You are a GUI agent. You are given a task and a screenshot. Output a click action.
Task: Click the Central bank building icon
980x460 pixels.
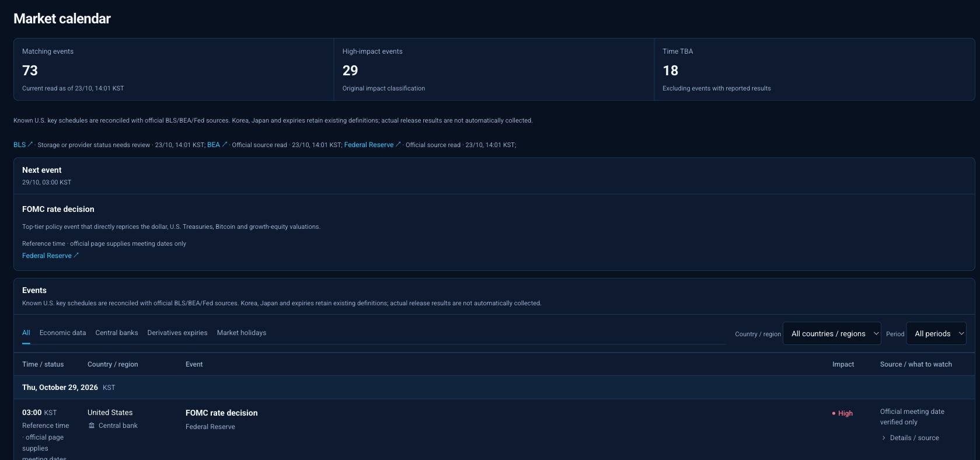point(92,426)
